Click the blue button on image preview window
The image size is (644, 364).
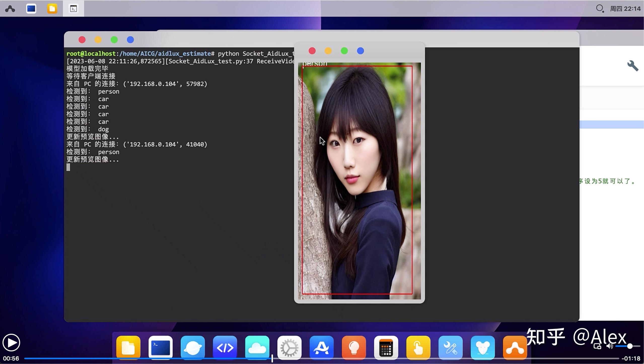coord(360,51)
